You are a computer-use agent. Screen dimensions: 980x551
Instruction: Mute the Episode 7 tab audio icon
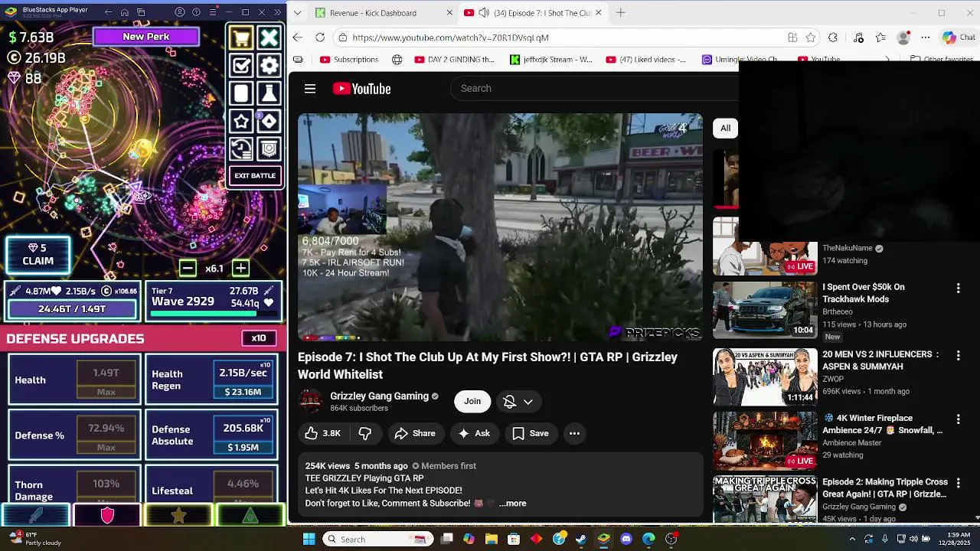point(485,13)
